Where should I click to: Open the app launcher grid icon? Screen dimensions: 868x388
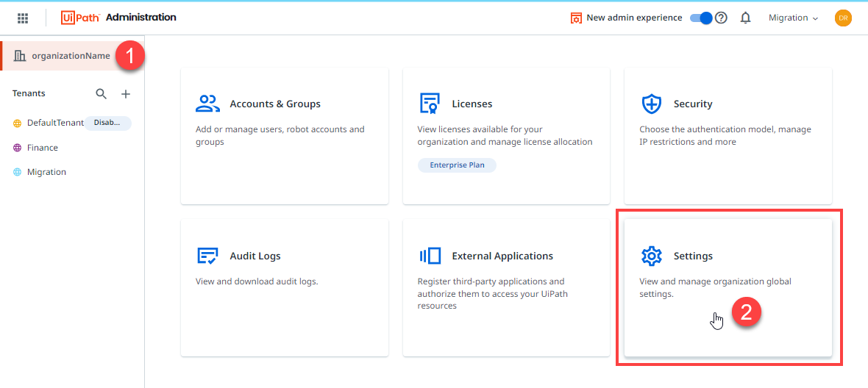(23, 18)
